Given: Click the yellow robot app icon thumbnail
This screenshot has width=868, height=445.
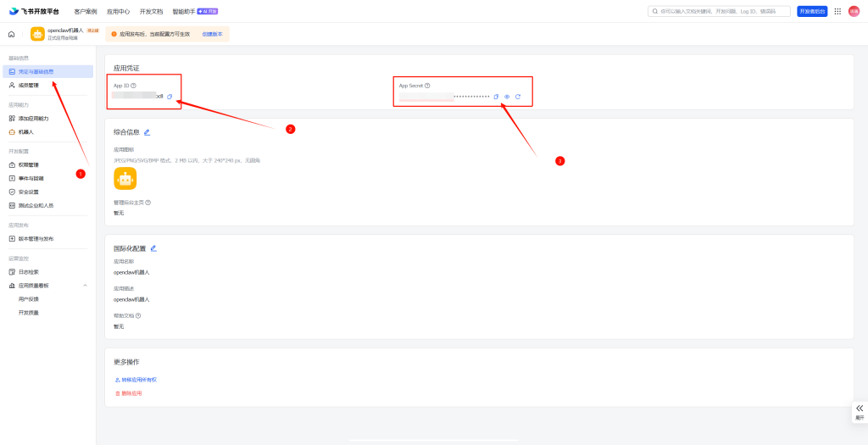Looking at the screenshot, I should [125, 178].
